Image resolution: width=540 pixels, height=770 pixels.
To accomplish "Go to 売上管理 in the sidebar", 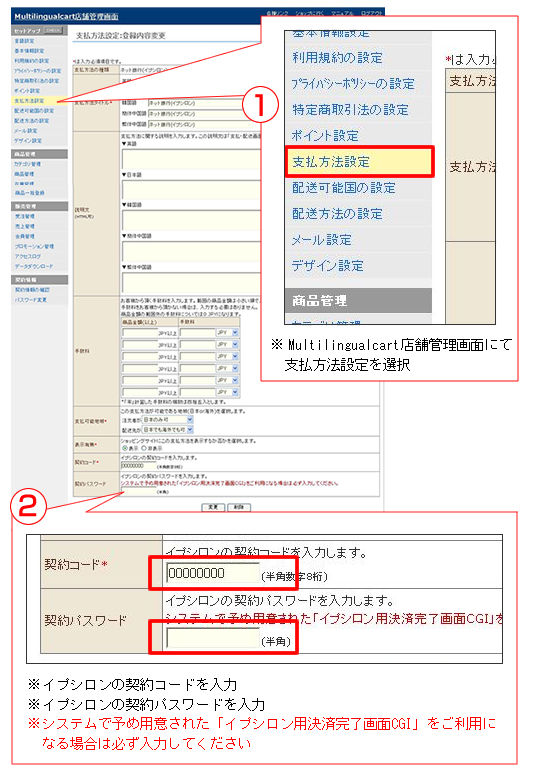I will [x=25, y=226].
